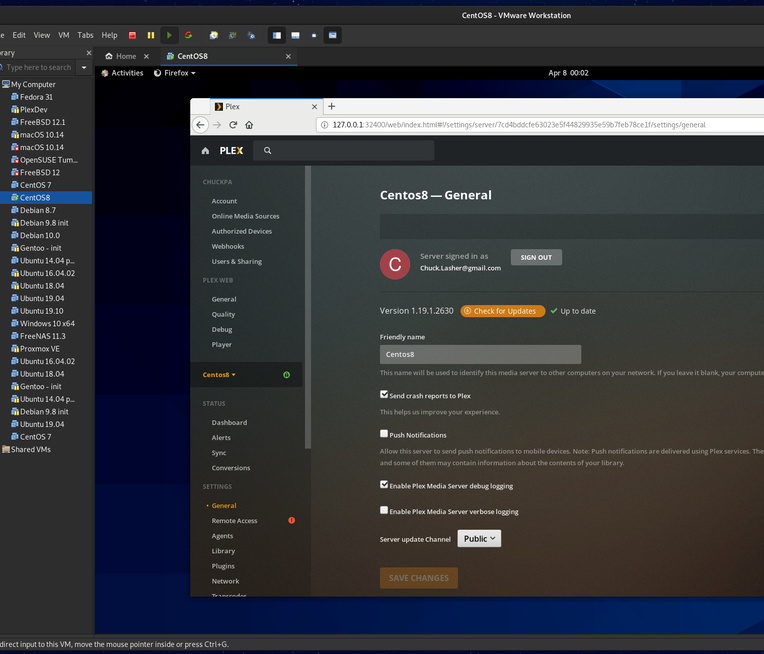The height and width of the screenshot is (654, 764).
Task: Click the Firefox URL address bar
Action: click(541, 125)
